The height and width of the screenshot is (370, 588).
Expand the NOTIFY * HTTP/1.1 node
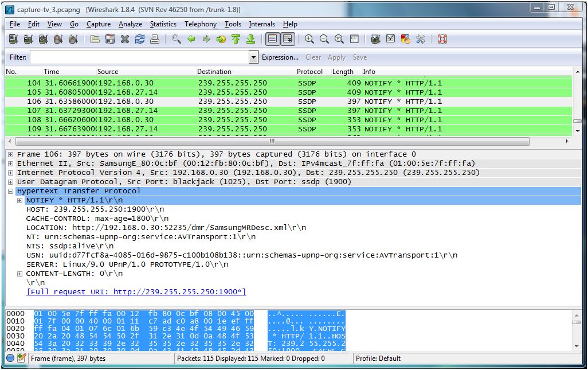pyautogui.click(x=19, y=200)
